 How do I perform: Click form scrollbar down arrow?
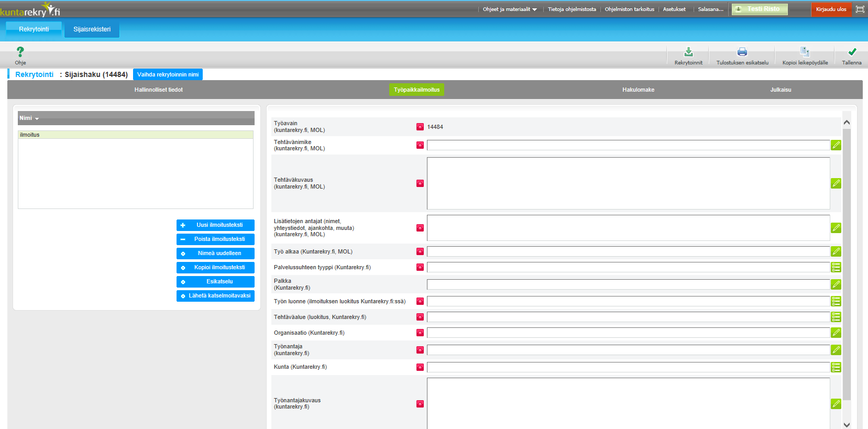pos(847,425)
